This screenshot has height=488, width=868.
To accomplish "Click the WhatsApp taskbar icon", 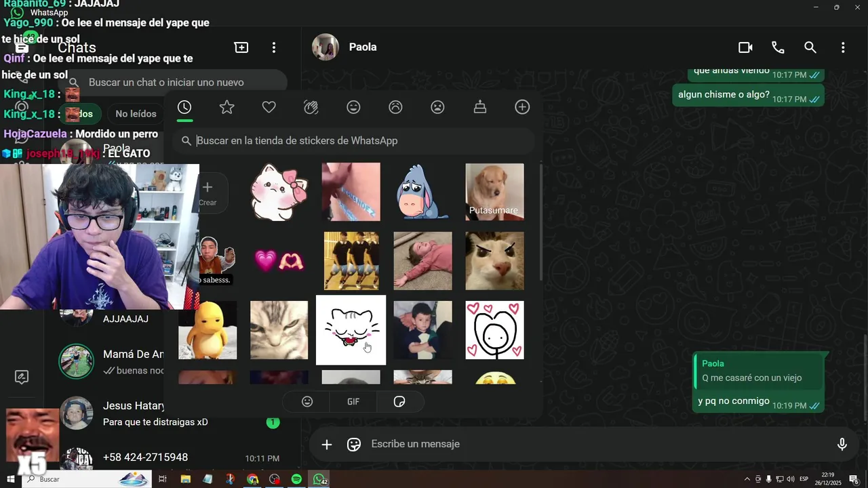I will click(319, 479).
